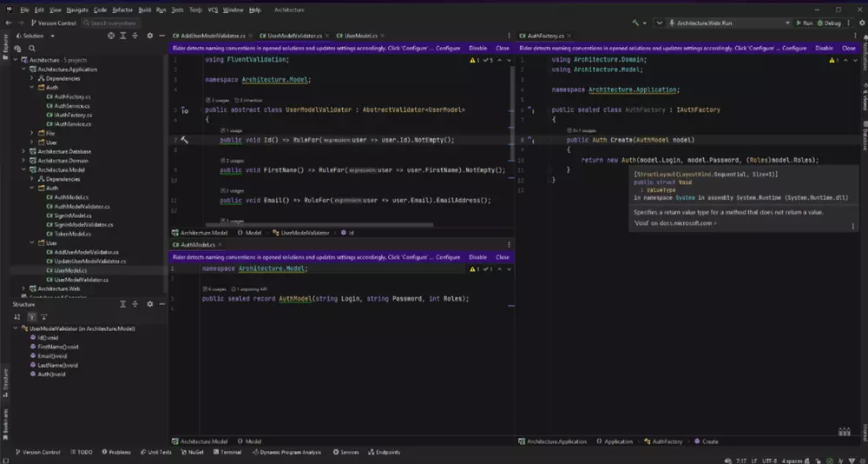Viewport: 868px width, 464px height.
Task: Open the 'Void' on docs.microsoft.com link
Action: click(675, 223)
